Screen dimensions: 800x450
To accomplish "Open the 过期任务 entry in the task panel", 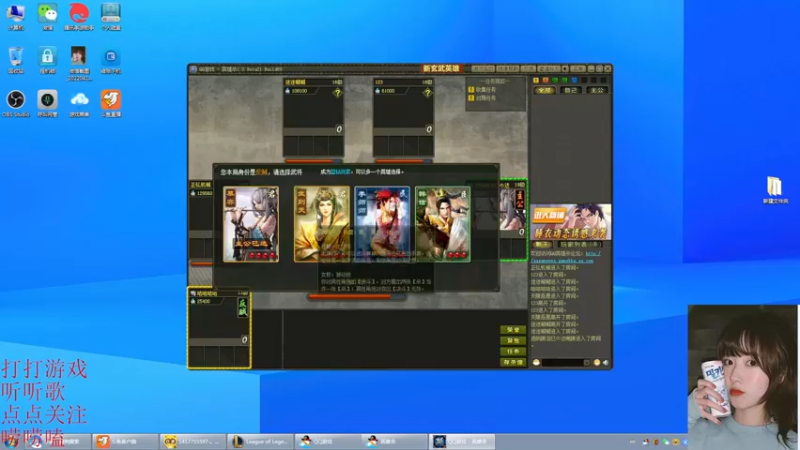I will (x=483, y=97).
